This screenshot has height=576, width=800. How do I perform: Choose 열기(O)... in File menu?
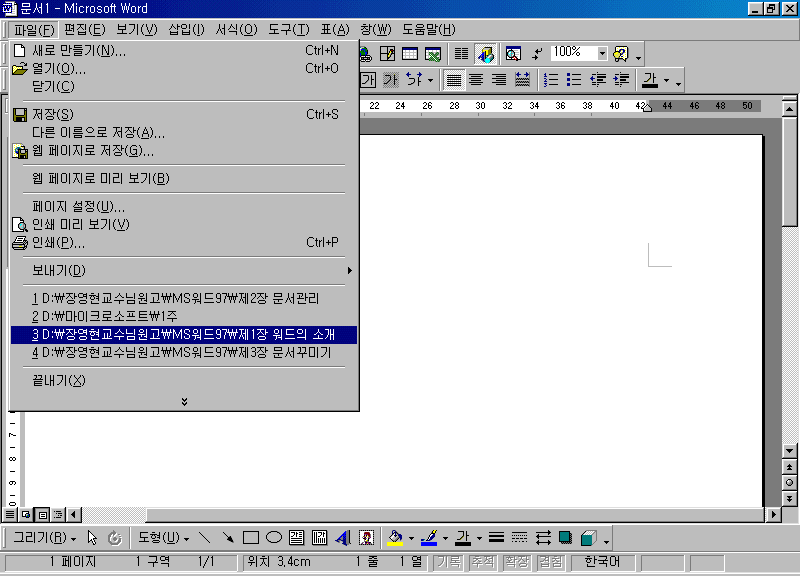(184, 68)
